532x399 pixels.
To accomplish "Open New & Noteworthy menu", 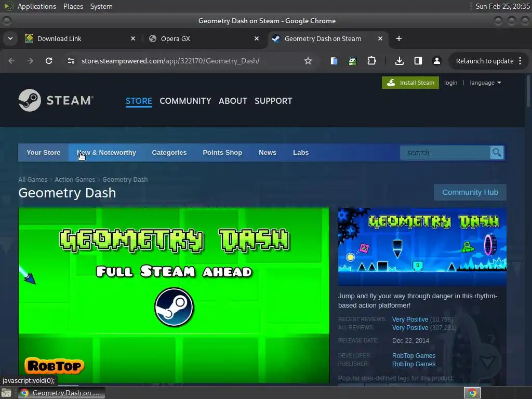I will click(x=106, y=153).
